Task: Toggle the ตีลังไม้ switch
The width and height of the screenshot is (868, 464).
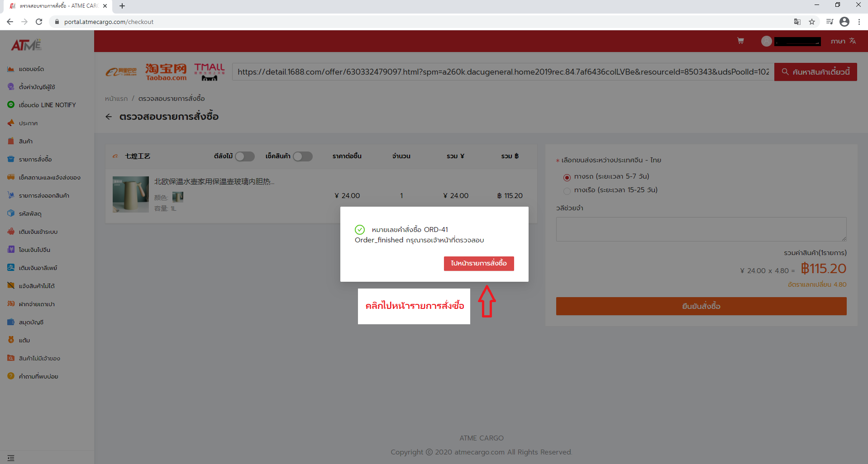Action: pyautogui.click(x=244, y=156)
